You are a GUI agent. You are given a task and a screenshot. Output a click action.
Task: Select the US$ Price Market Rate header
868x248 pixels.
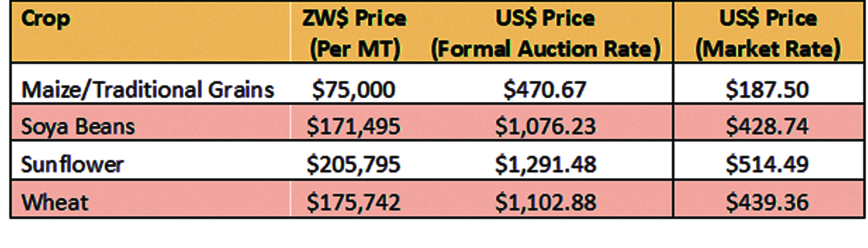[x=768, y=33]
